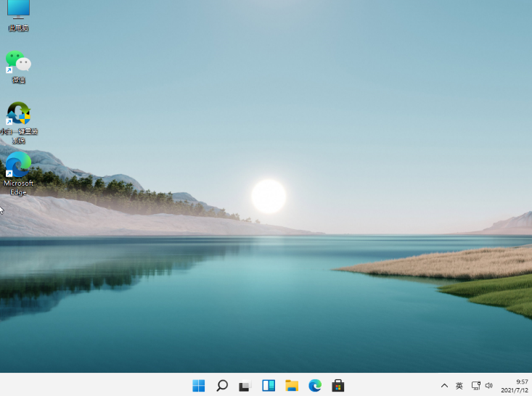The height and width of the screenshot is (396, 532).
Task: Open taskbar Search
Action: pyautogui.click(x=222, y=386)
